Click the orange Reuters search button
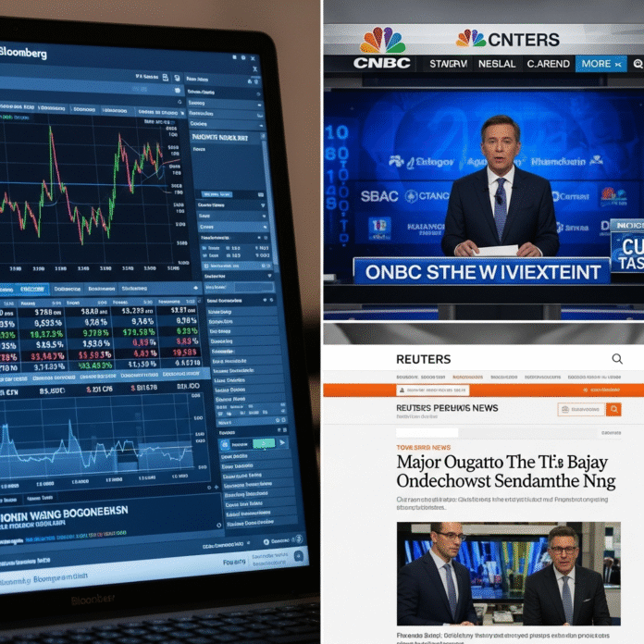This screenshot has height=644, width=644. point(613,409)
